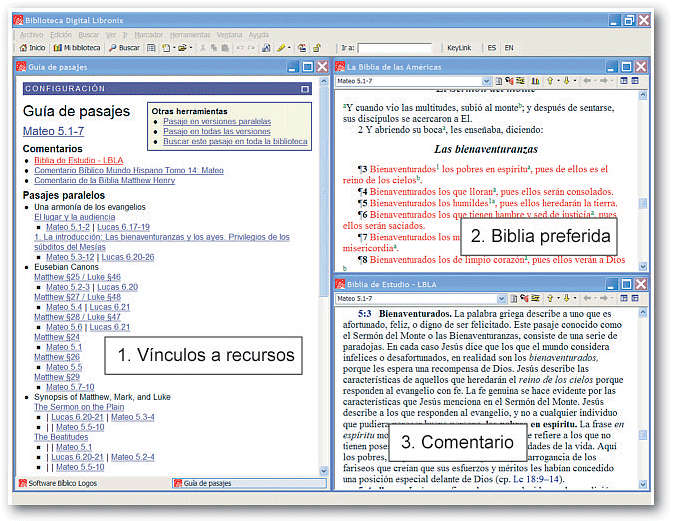Open the Herramientas menu
The image size is (679, 521).
[x=190, y=35]
